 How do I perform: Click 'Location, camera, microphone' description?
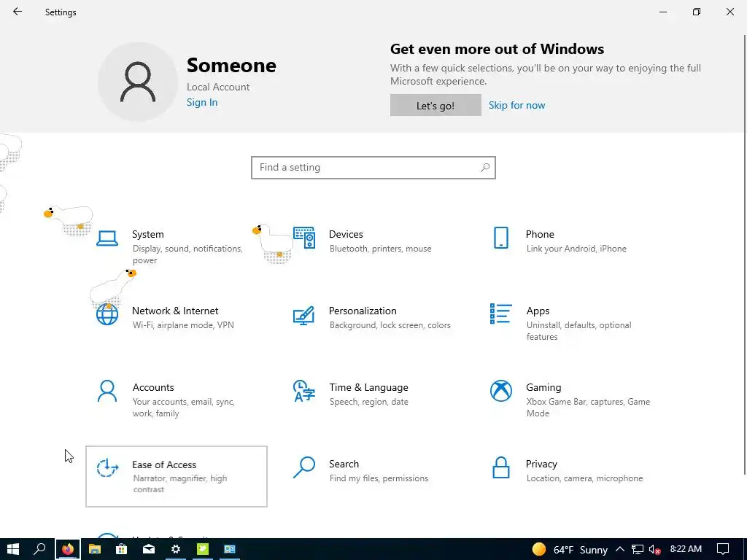pyautogui.click(x=584, y=478)
